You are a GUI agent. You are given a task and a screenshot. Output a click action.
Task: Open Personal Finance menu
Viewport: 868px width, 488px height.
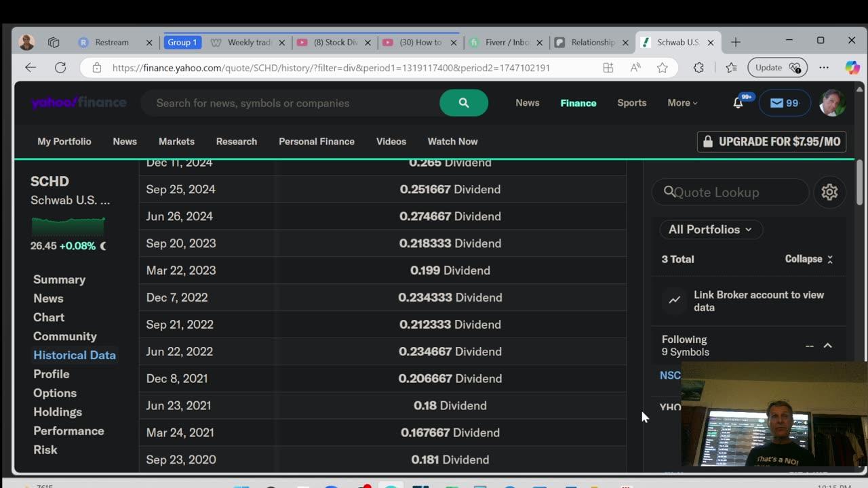click(x=317, y=142)
